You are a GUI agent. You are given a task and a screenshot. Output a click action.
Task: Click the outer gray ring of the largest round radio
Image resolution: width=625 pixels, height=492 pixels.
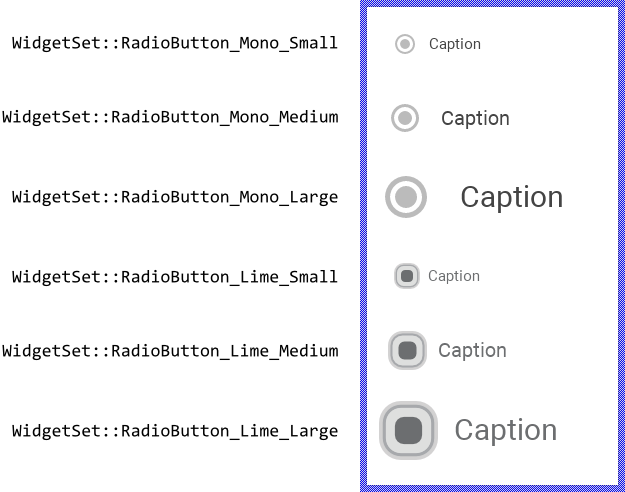[x=389, y=197]
